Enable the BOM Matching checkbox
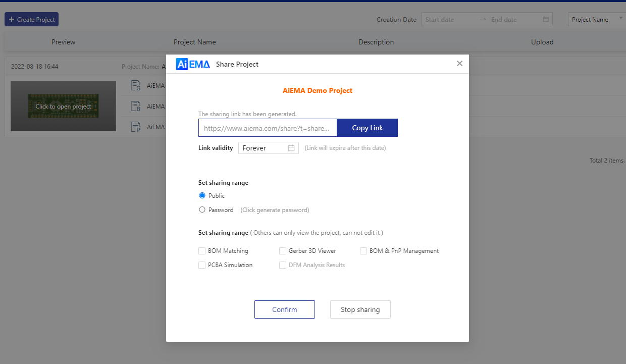Viewport: 626px width, 364px height. click(x=202, y=251)
